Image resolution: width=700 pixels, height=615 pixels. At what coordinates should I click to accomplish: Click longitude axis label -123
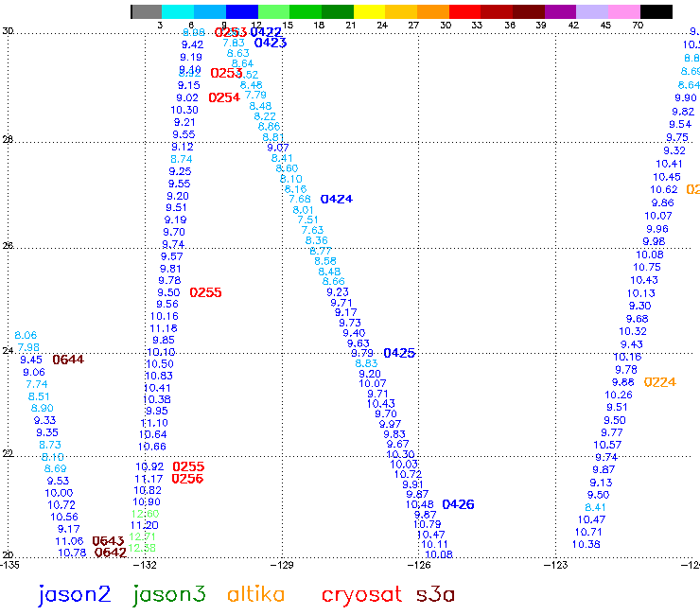(555, 566)
